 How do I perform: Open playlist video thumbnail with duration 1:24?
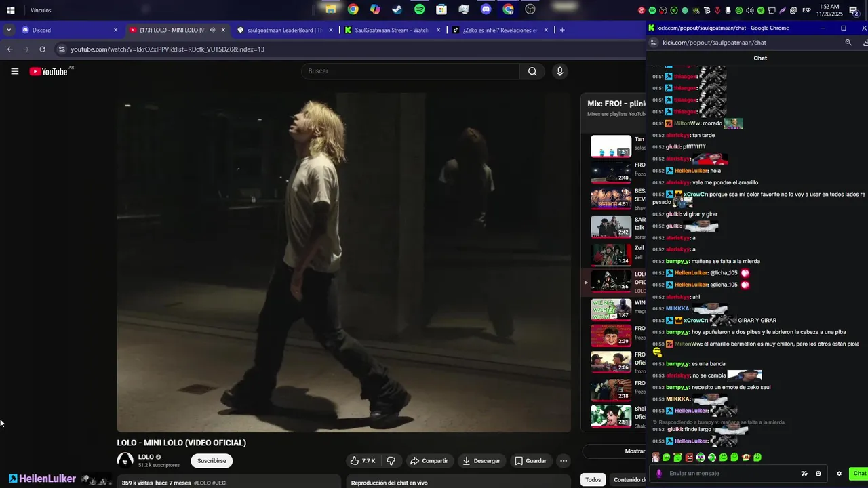(x=611, y=255)
